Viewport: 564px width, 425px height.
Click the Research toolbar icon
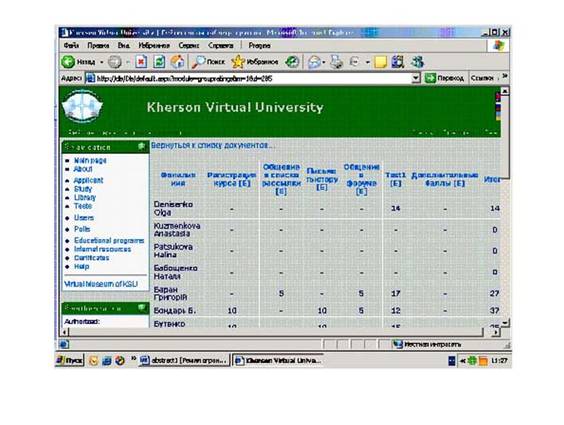point(398,62)
